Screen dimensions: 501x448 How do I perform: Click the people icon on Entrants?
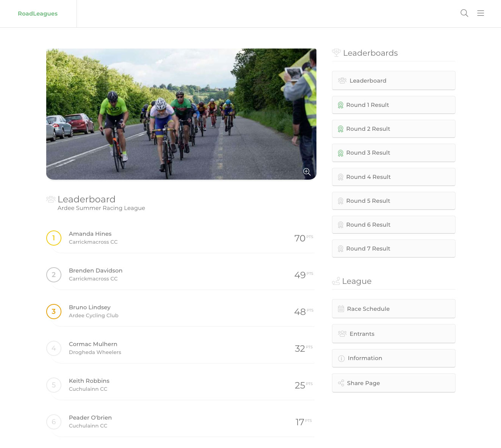[342, 334]
